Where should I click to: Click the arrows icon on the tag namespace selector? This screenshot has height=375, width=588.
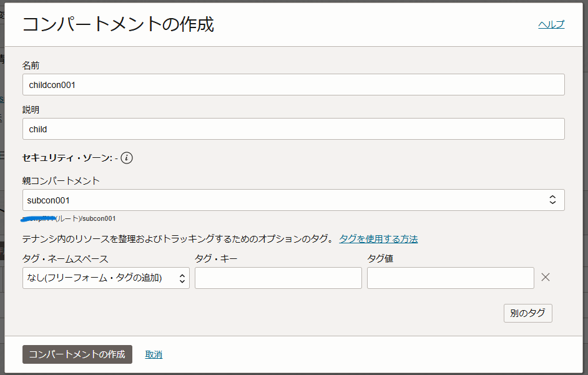point(182,278)
